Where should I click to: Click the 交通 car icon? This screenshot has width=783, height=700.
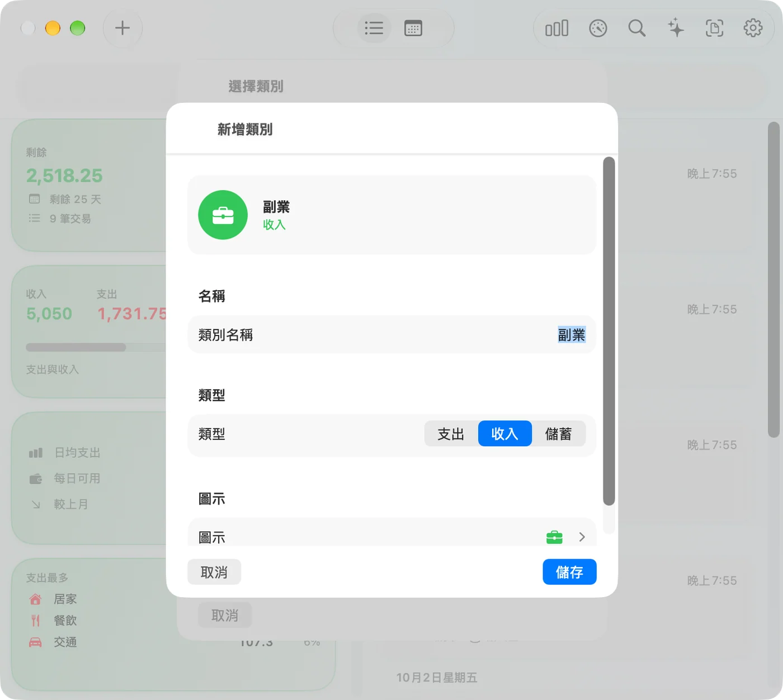35,642
